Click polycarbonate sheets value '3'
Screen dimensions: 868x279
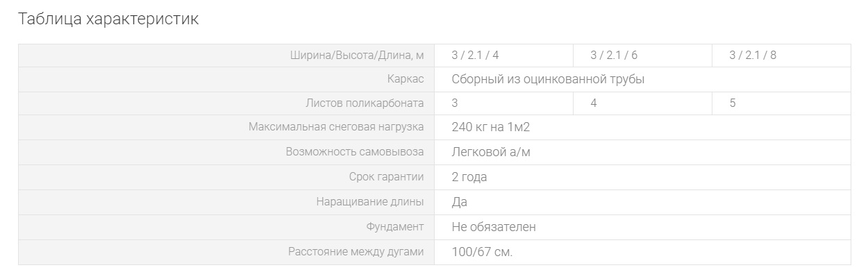click(x=455, y=103)
